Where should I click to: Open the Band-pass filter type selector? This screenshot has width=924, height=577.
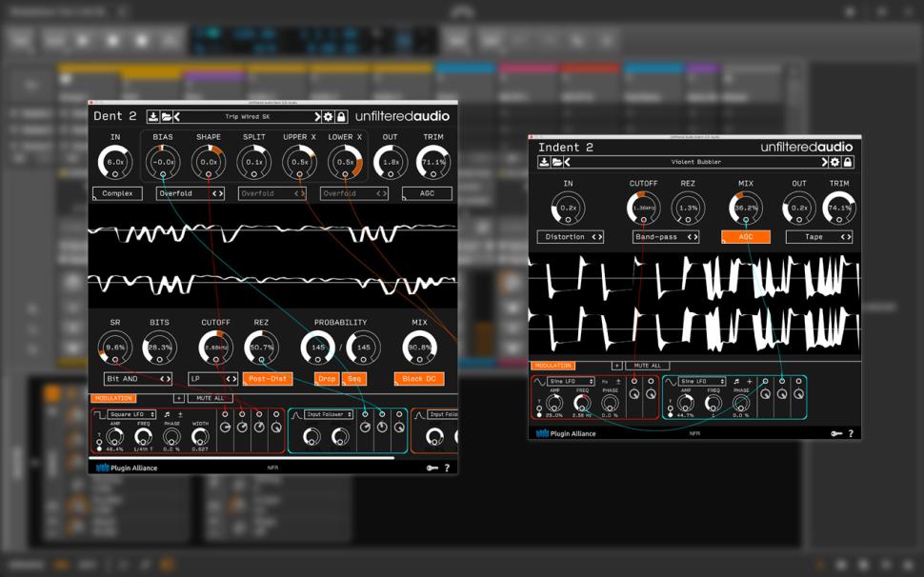coord(665,237)
